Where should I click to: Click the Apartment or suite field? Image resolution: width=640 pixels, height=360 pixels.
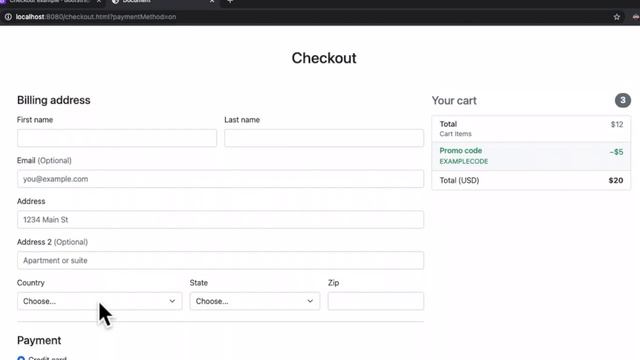(220, 260)
